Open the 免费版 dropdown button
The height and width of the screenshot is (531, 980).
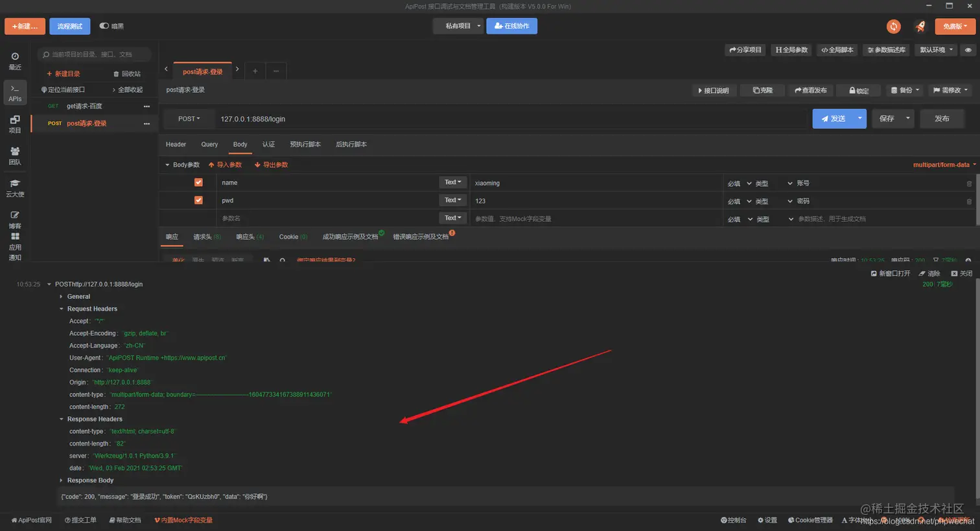tap(955, 26)
